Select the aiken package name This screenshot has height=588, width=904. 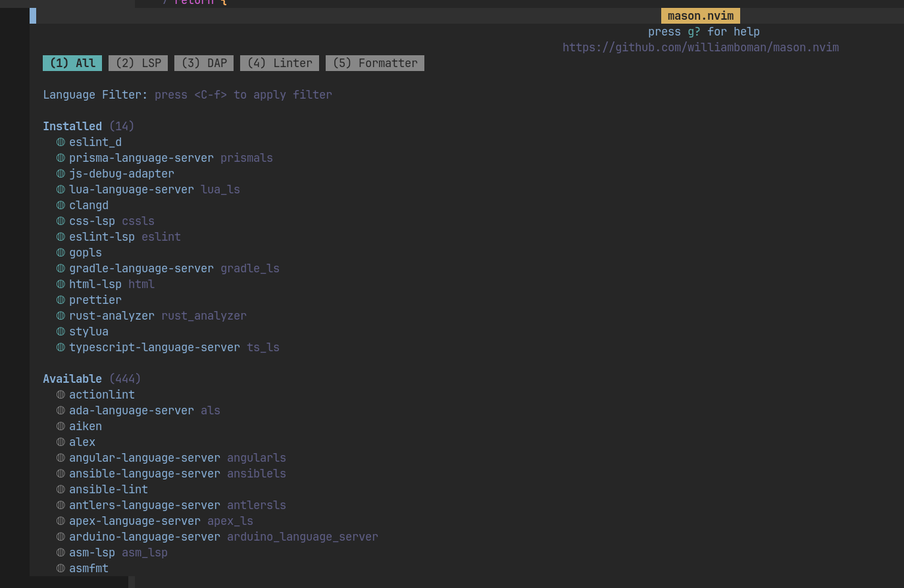(x=86, y=426)
